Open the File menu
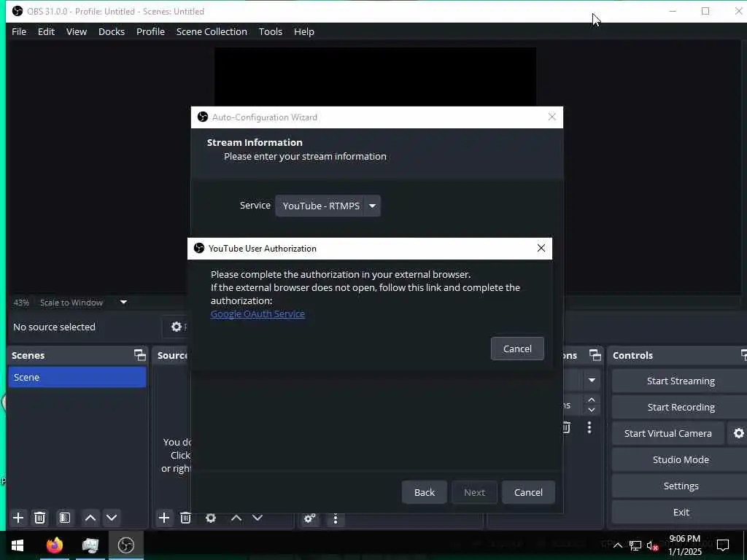This screenshot has width=747, height=560. point(19,31)
